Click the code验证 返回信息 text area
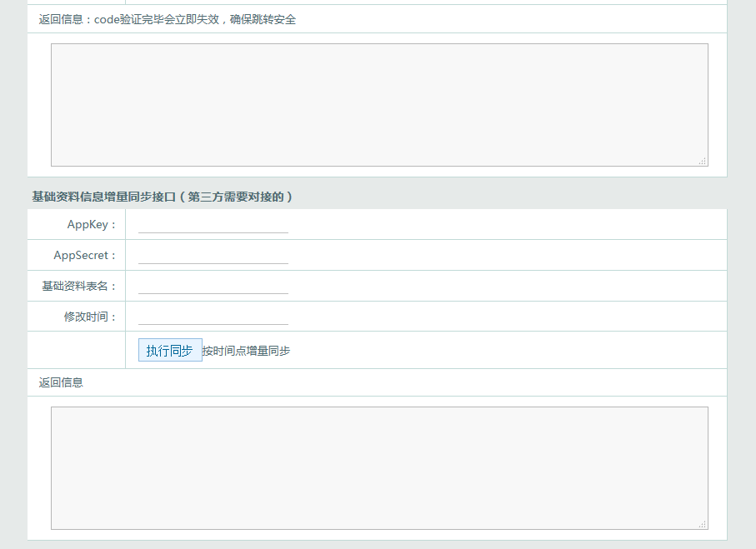The height and width of the screenshot is (549, 756). (x=379, y=105)
